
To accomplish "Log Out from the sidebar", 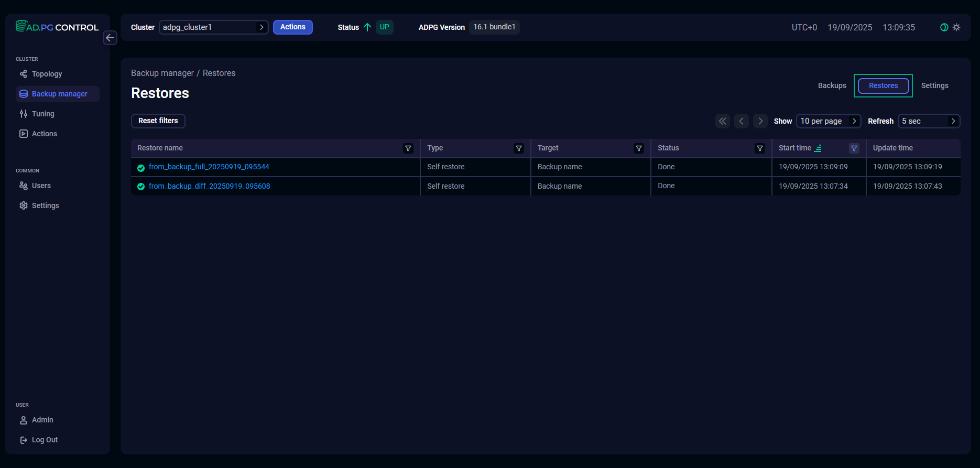I will 45,440.
